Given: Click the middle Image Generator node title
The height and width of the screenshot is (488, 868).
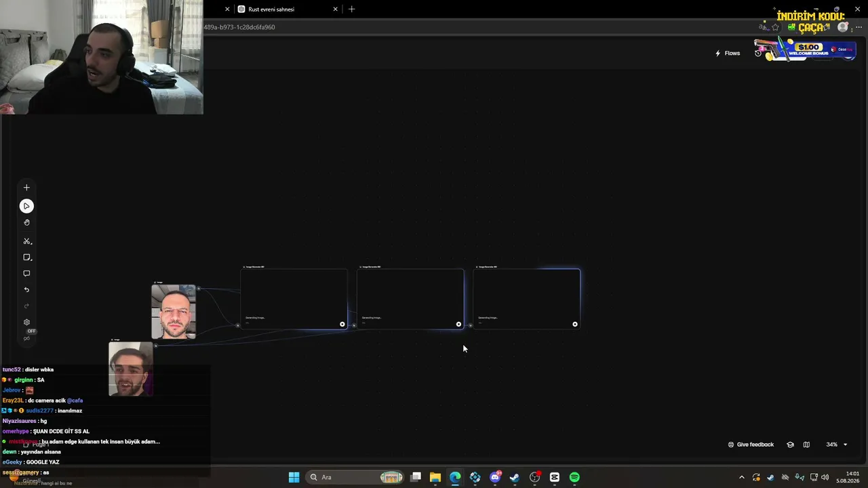Looking at the screenshot, I should click(370, 267).
